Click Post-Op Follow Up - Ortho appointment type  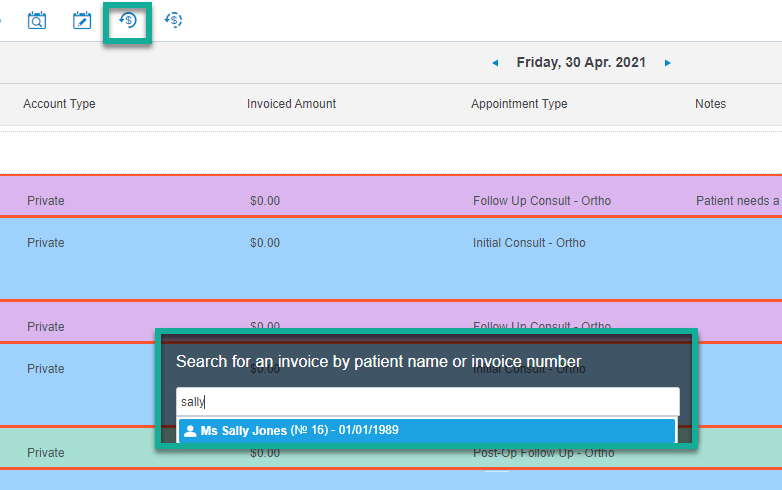point(544,453)
